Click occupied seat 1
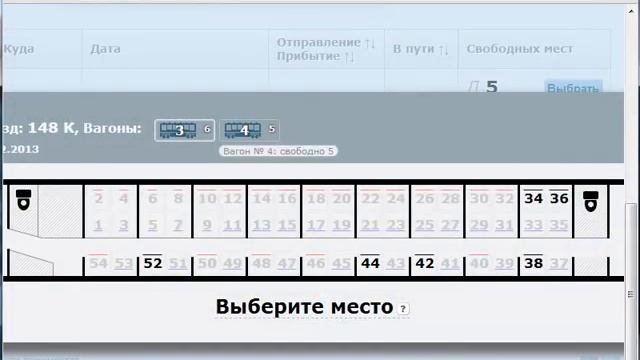 tap(98, 225)
